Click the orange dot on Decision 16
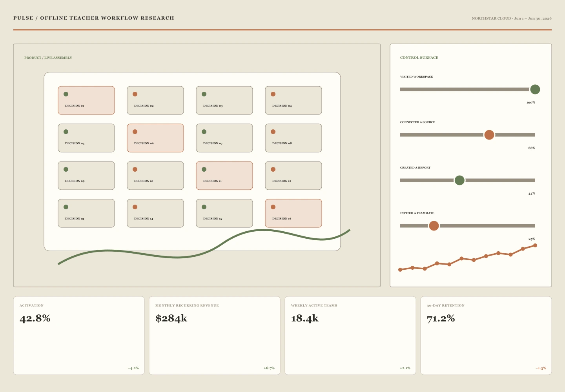 coord(273,207)
